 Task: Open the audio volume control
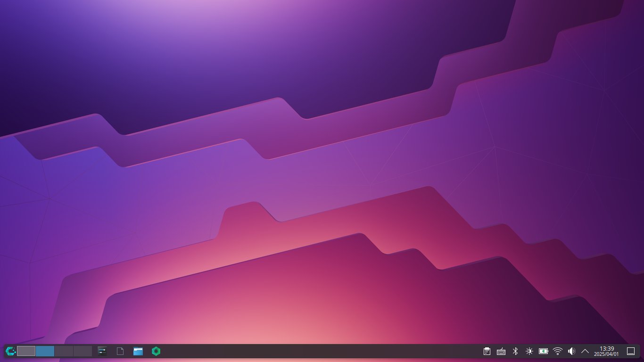tap(571, 351)
